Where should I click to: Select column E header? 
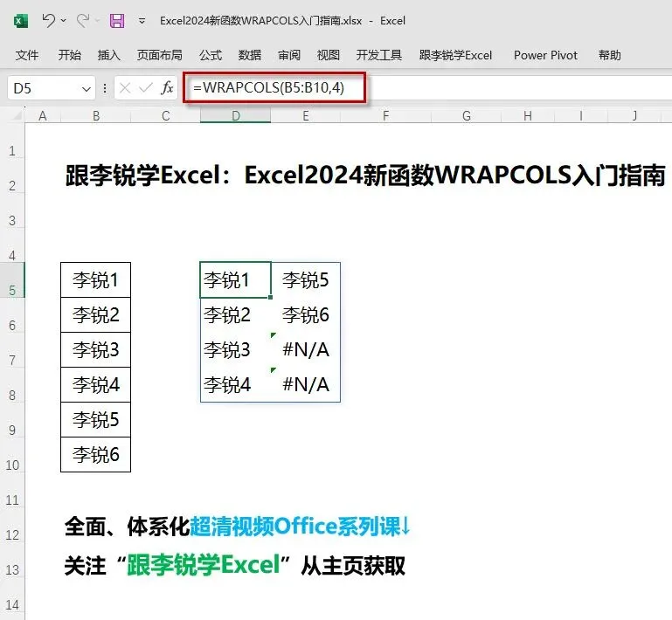tap(306, 115)
